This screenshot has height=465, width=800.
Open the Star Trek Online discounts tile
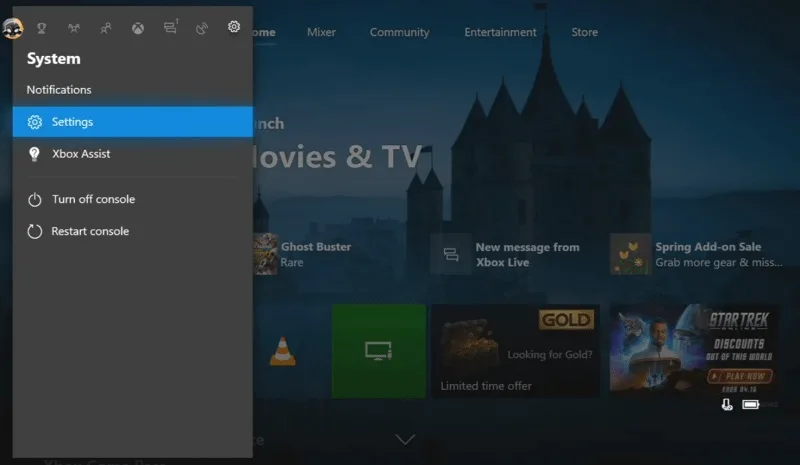pyautogui.click(x=693, y=348)
